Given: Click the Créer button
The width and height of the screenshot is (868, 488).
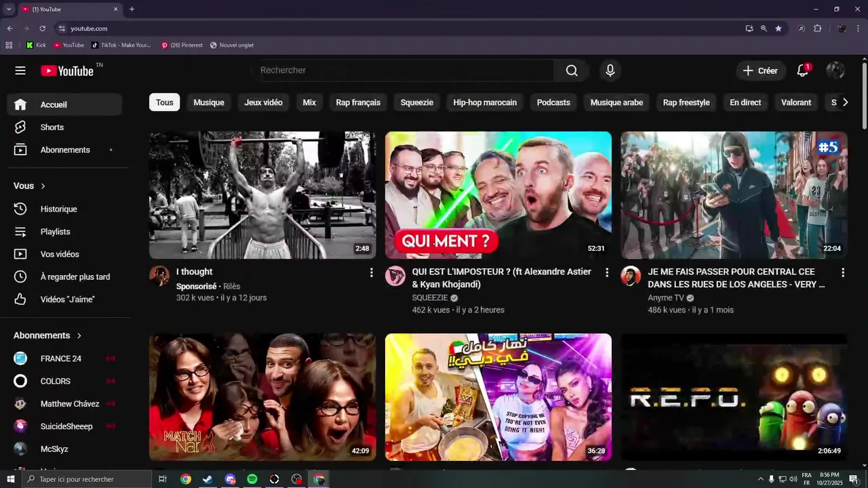Looking at the screenshot, I should (x=760, y=70).
